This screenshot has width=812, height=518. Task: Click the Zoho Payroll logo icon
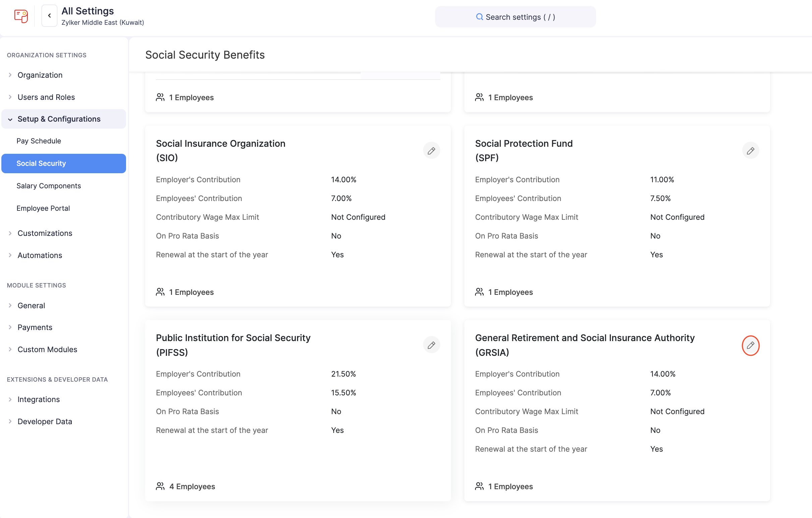(21, 16)
